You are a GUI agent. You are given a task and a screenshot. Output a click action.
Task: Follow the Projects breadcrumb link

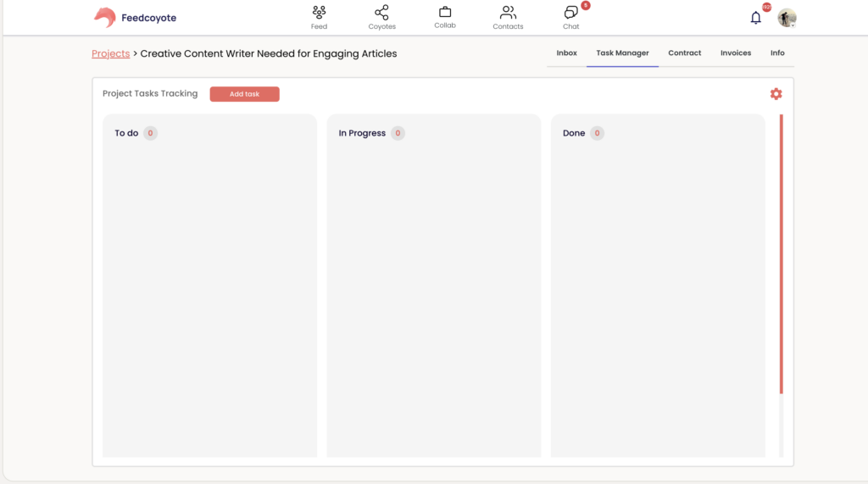[110, 53]
